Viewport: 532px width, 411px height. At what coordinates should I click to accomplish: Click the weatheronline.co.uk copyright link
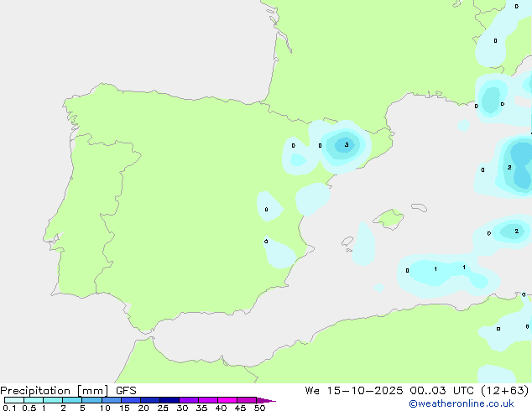tap(462, 403)
